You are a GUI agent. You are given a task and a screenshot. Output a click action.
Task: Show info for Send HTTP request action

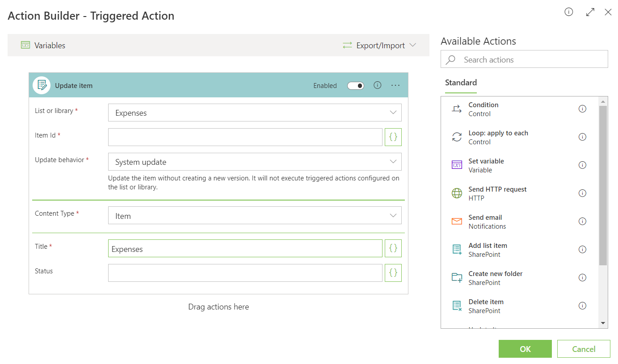(x=582, y=193)
